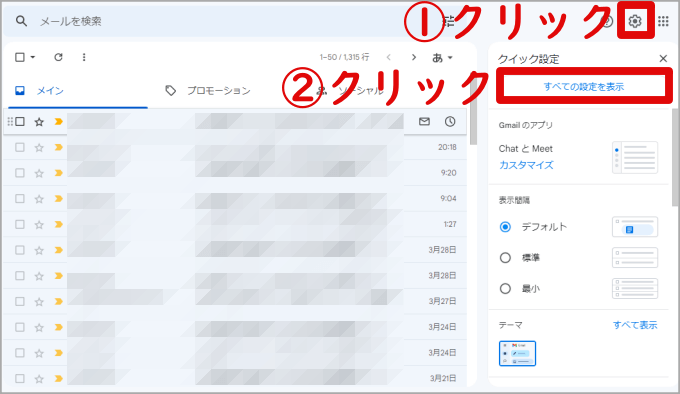Open the settings gear icon
680x394 pixels.
[x=635, y=21]
